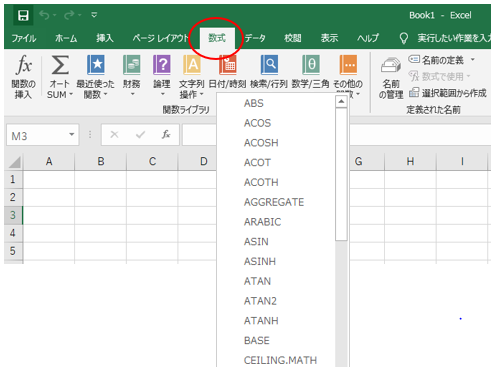
Task: Open 最近使った関数 star book icon
Action: click(x=96, y=65)
